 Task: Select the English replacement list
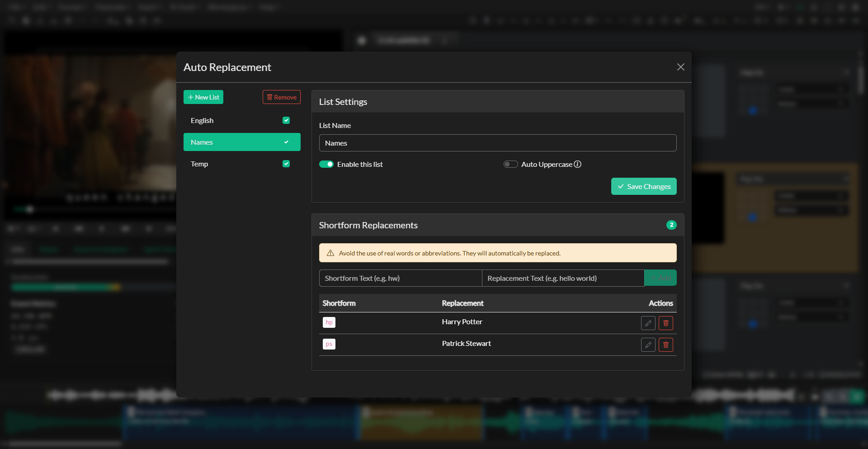click(x=202, y=121)
